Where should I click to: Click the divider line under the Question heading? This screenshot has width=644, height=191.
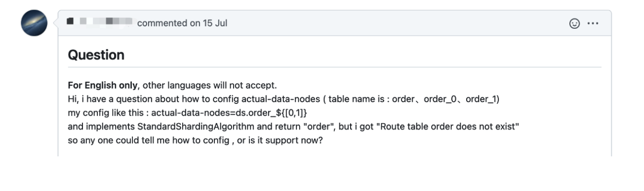[334, 67]
